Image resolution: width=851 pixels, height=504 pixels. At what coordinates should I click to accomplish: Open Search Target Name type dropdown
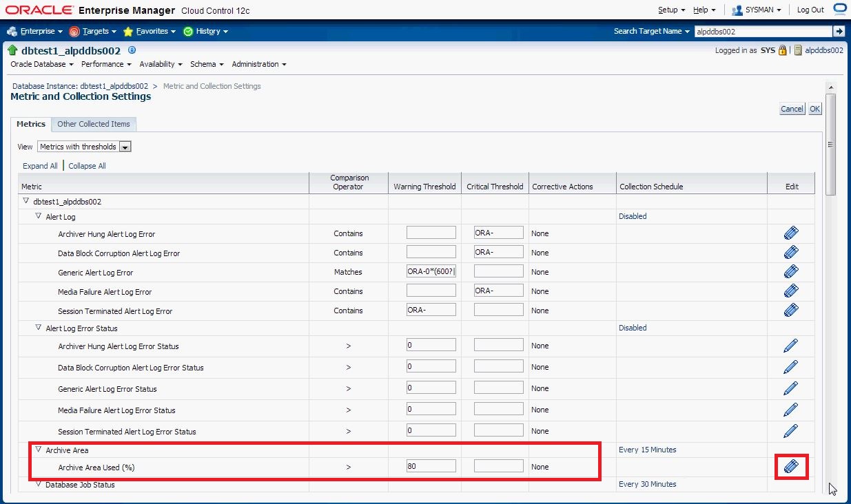pyautogui.click(x=652, y=31)
